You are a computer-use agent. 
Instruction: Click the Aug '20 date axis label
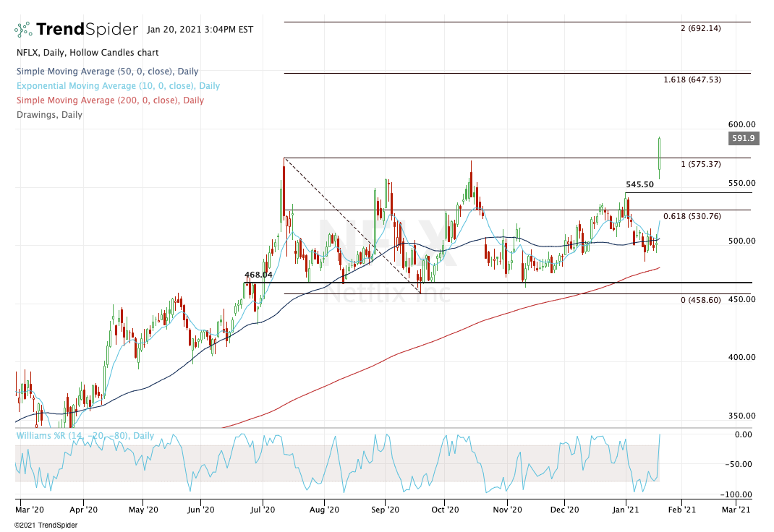(x=324, y=510)
